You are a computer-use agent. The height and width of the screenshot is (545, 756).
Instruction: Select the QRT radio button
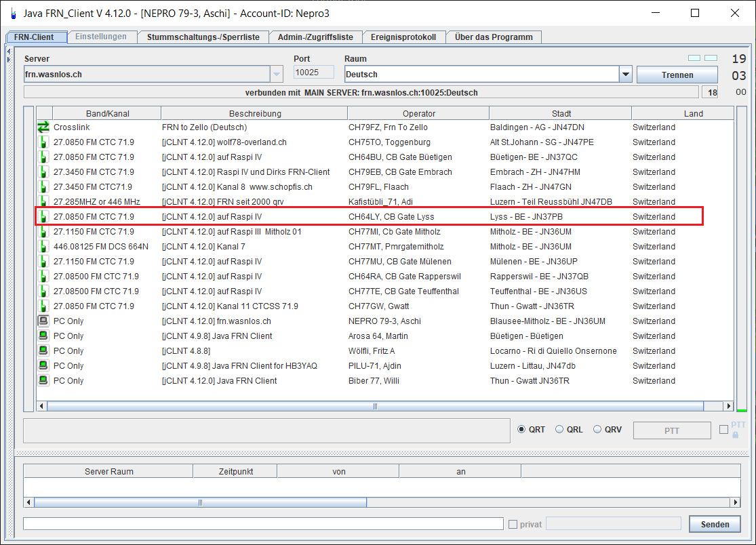(x=521, y=429)
